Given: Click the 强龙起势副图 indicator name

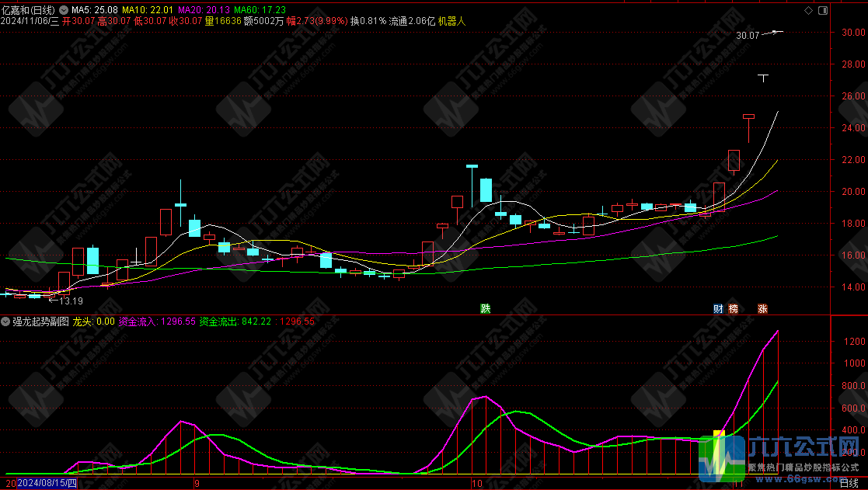Looking at the screenshot, I should tap(40, 321).
